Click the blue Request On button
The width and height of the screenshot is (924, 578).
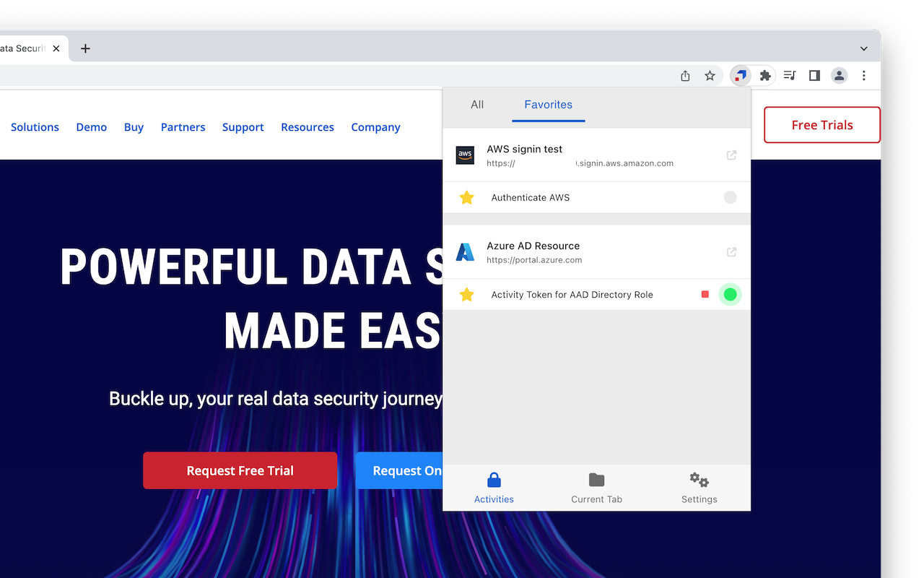(399, 470)
